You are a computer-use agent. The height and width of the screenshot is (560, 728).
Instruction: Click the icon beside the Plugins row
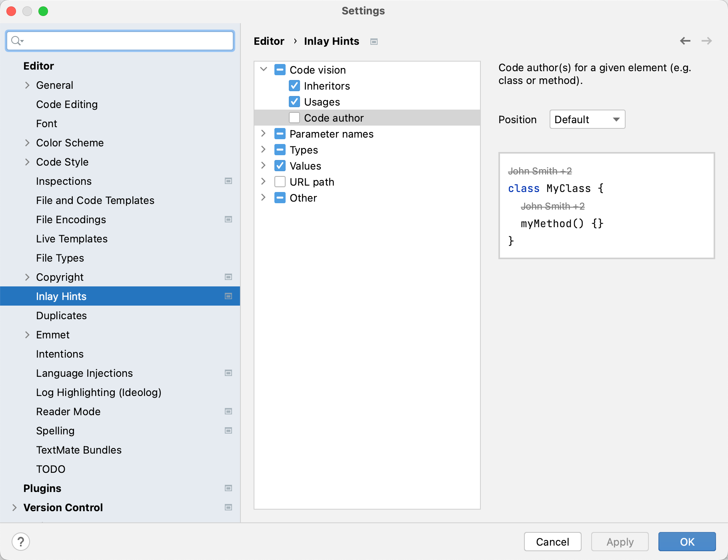point(228,488)
